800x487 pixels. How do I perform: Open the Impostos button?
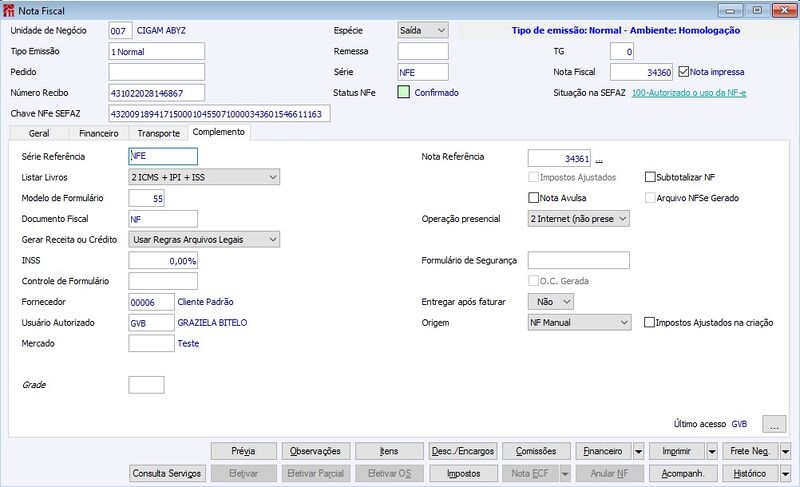click(x=463, y=474)
